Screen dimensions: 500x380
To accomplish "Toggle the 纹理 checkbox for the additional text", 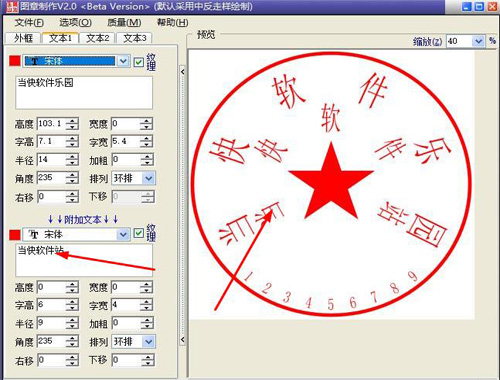I will click(139, 233).
